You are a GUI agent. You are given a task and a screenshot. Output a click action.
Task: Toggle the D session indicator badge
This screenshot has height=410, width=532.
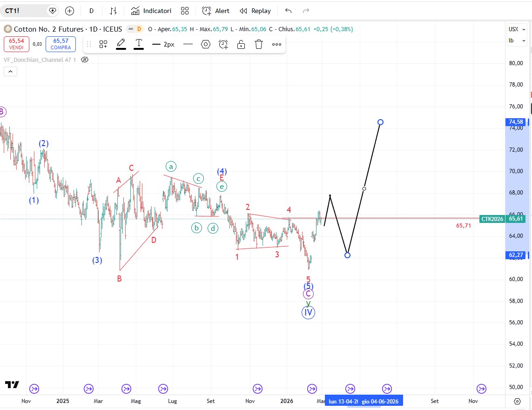[x=139, y=29]
